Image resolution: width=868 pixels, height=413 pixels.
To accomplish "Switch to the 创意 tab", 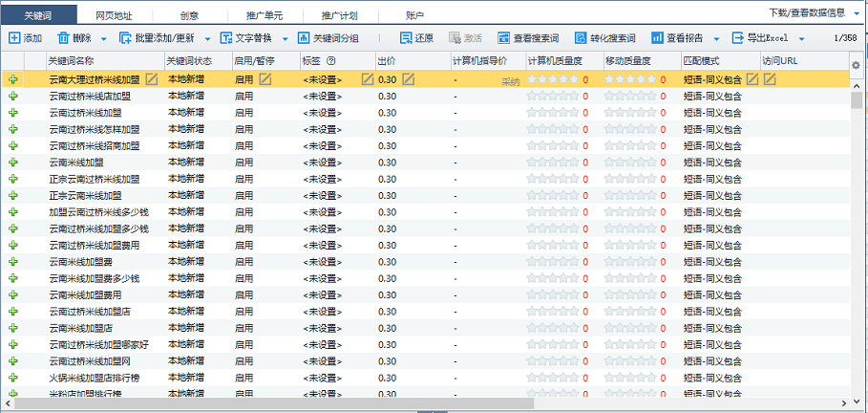I will (x=189, y=15).
